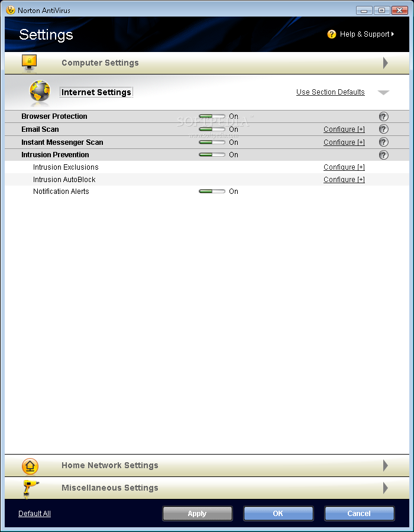The height and width of the screenshot is (532, 414).
Task: Select the Instant Messenger Scan label
Action: [x=62, y=142]
